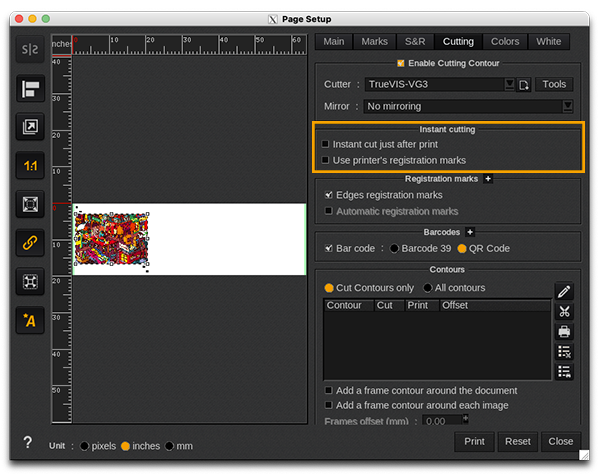600x474 pixels.
Task: Click the 1:1 actual size icon
Action: 29,166
